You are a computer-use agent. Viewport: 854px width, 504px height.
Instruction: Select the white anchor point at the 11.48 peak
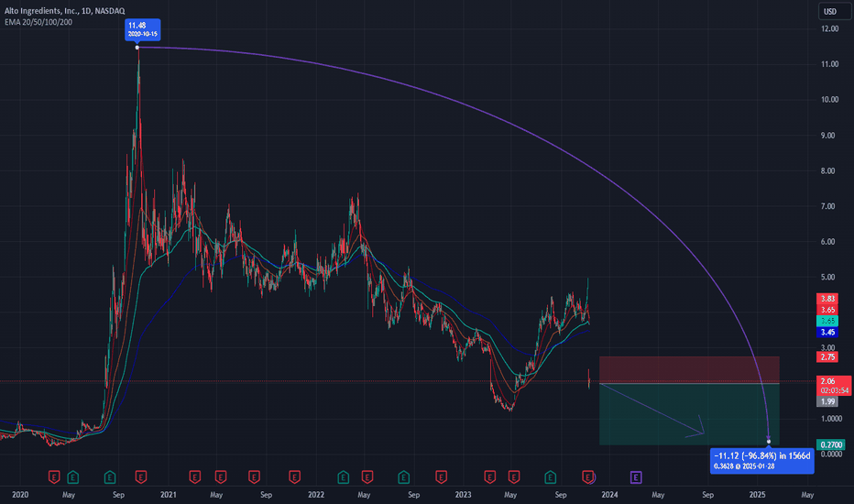pyautogui.click(x=137, y=48)
